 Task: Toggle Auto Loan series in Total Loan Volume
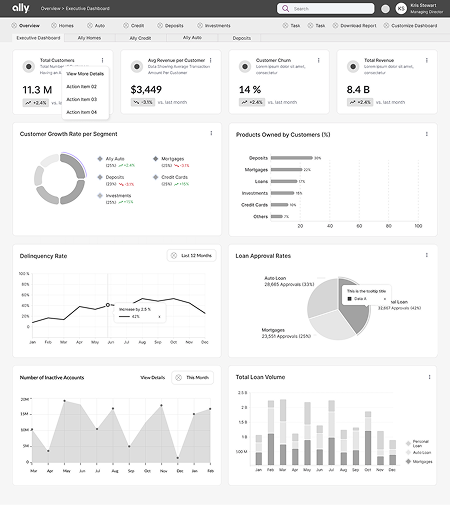point(418,452)
